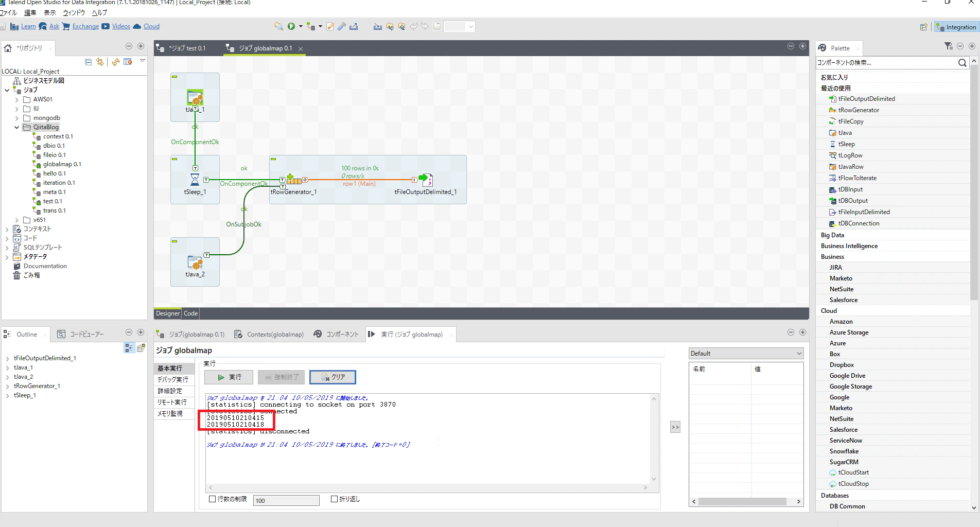Image resolution: width=980 pixels, height=527 pixels.
Task: Select the tRowGenerator_1 component icon
Action: 294,180
